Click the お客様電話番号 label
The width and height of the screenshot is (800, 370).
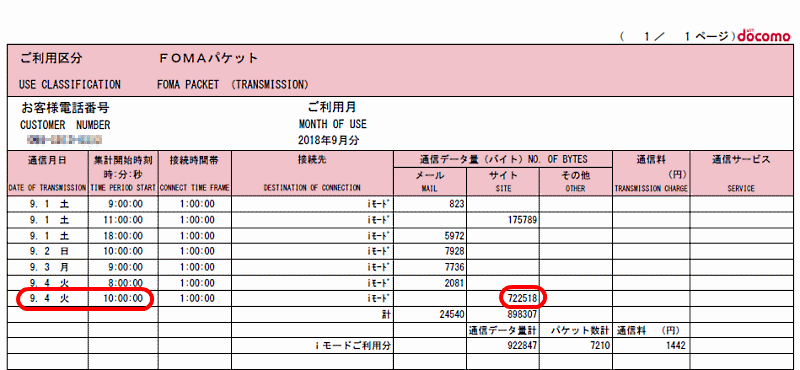coord(65,108)
